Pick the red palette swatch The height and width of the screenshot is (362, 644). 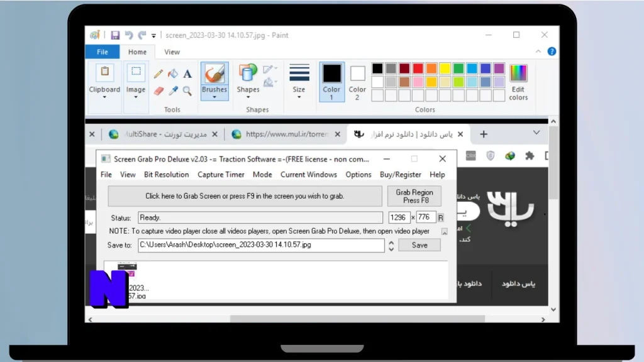tap(418, 69)
